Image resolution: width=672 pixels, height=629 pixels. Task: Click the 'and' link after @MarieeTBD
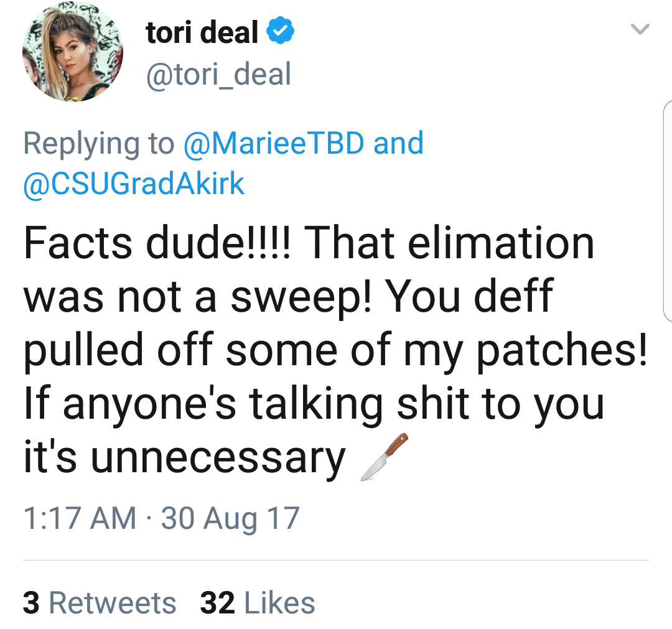click(x=398, y=142)
